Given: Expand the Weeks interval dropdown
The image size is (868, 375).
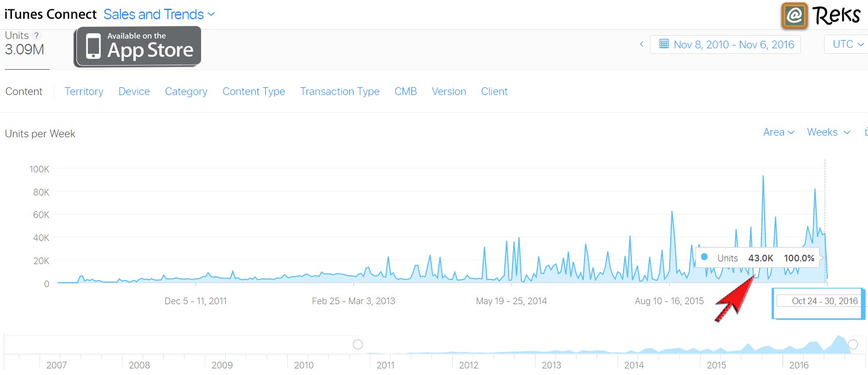Looking at the screenshot, I should tap(828, 132).
